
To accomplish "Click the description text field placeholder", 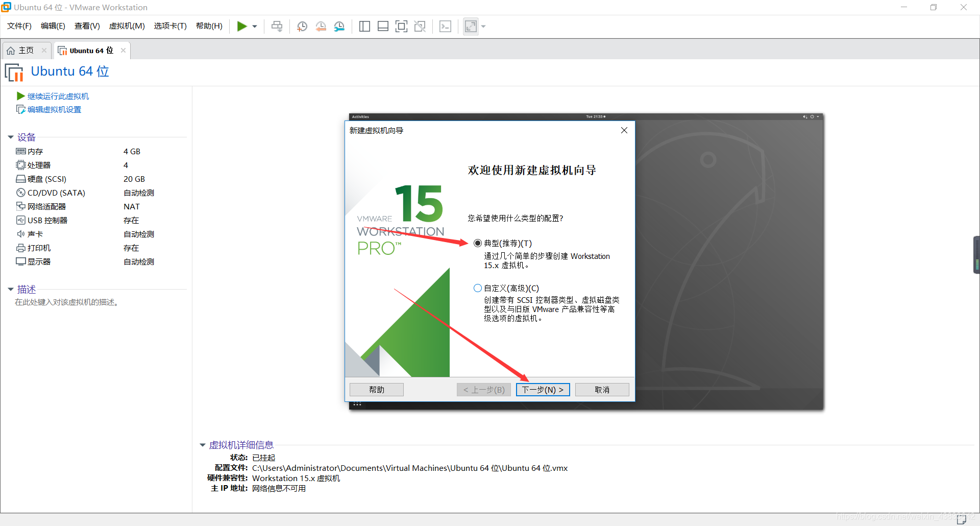I will [67, 302].
